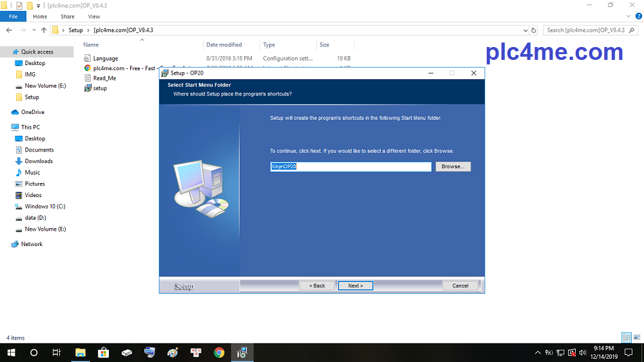Click the Back button in the Setup wizard

317,285
